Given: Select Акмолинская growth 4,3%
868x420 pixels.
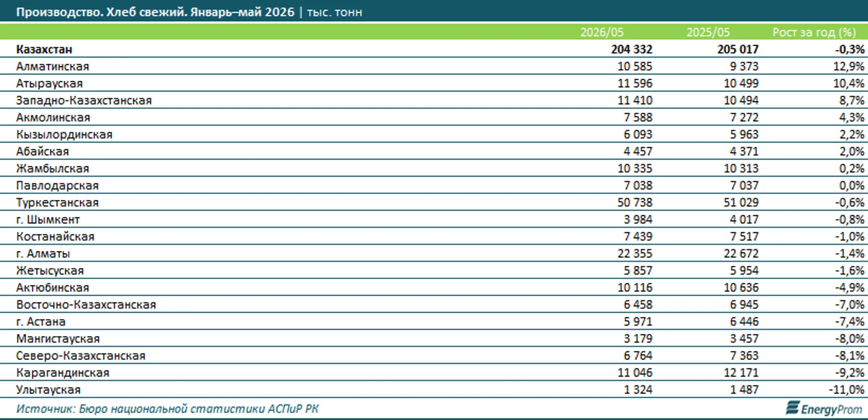Looking at the screenshot, I should click(x=852, y=117).
